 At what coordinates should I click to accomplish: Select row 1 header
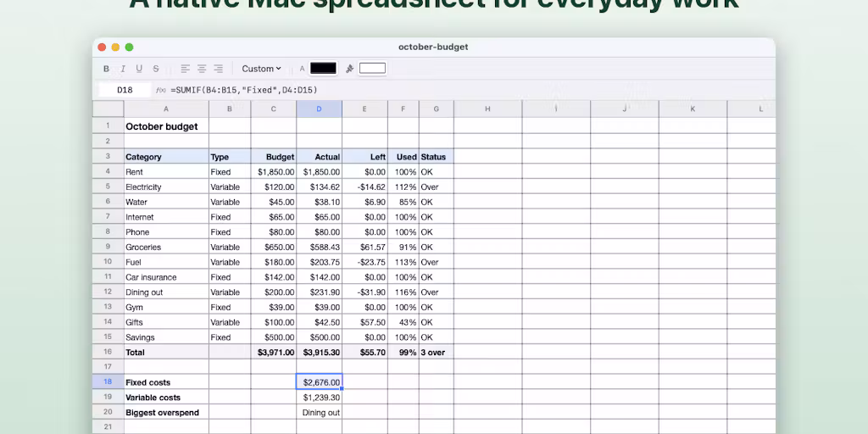[x=108, y=125]
